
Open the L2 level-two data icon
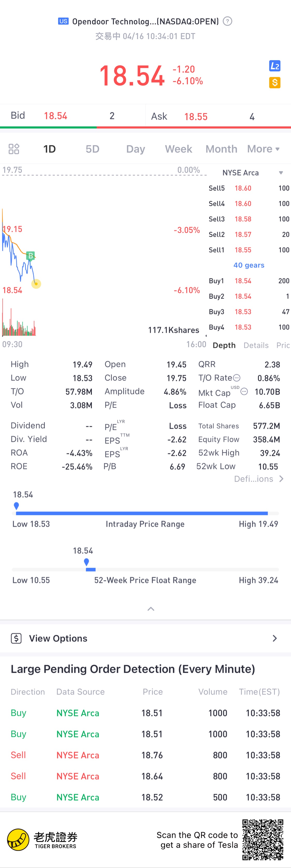[x=274, y=66]
